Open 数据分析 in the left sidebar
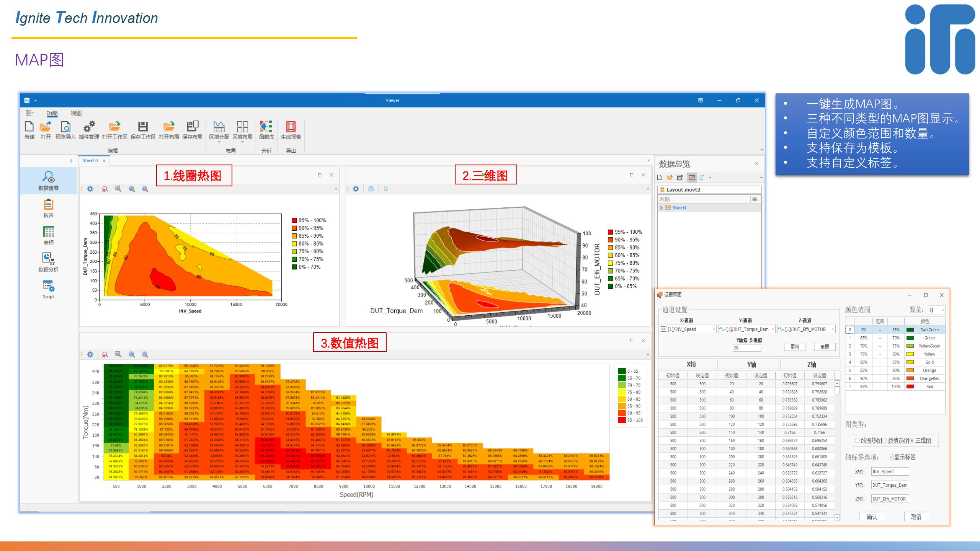Image resolution: width=980 pixels, height=551 pixels. [49, 262]
